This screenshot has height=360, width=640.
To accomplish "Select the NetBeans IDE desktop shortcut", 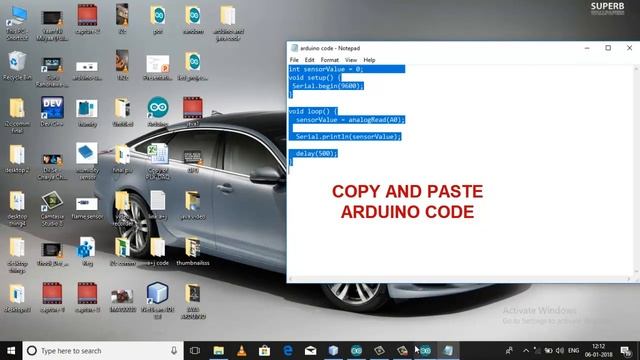I will click(158, 300).
